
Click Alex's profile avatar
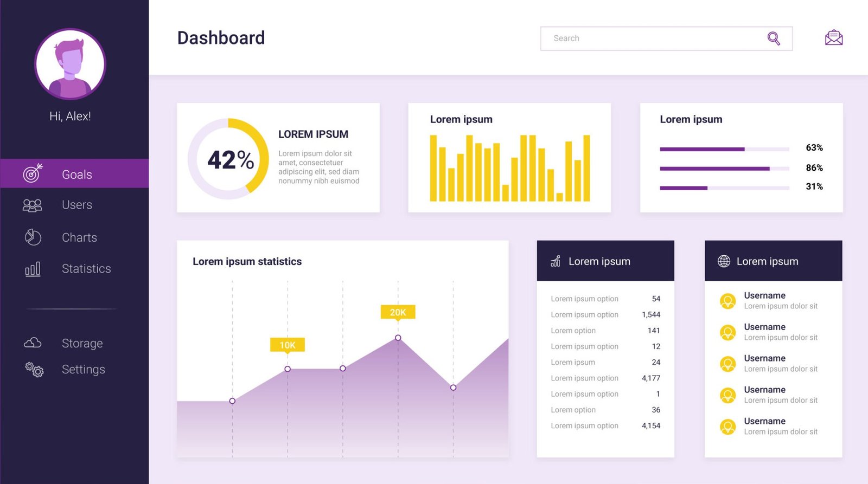coord(70,64)
